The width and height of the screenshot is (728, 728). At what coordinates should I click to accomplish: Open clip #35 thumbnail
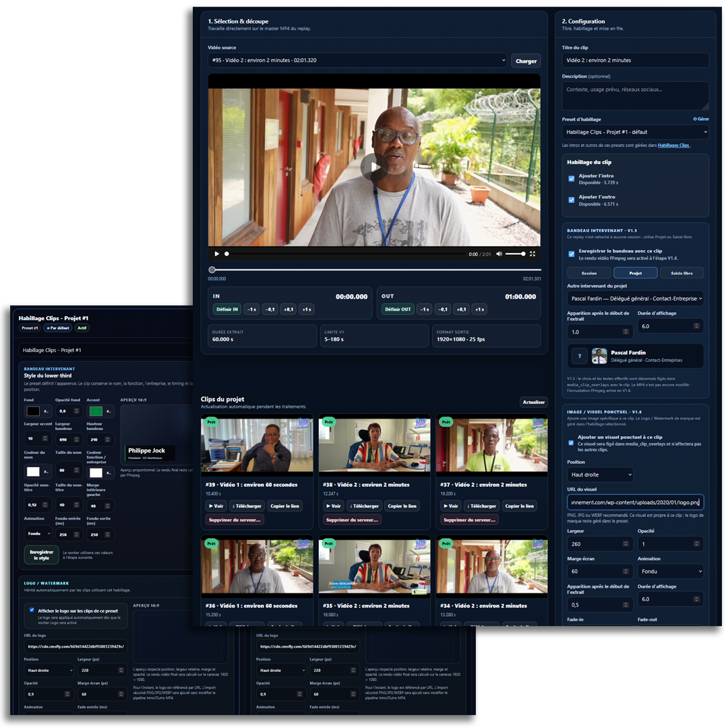point(374,566)
